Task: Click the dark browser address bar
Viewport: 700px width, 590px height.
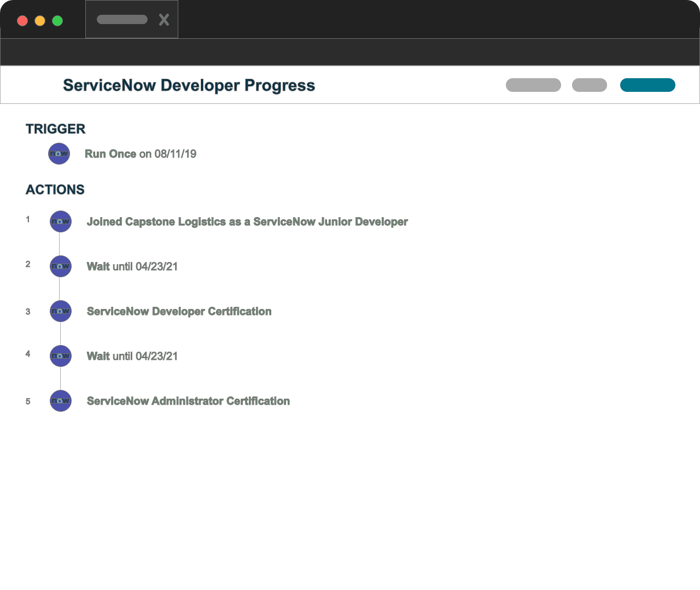Action: [350, 52]
